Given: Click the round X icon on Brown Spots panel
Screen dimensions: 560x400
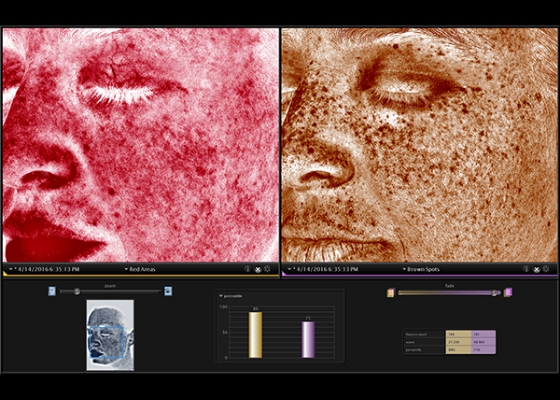Looking at the screenshot, I should point(536,269).
